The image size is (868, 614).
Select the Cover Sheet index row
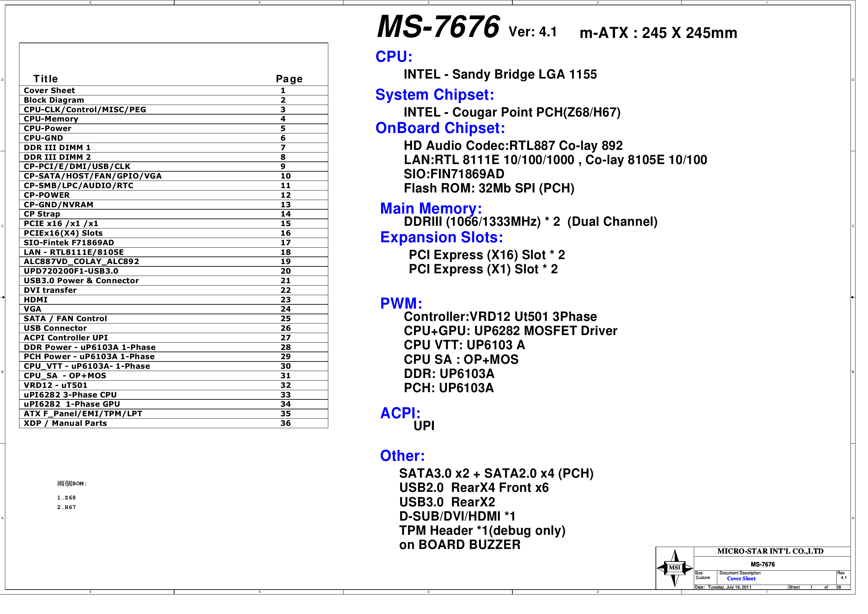click(49, 90)
